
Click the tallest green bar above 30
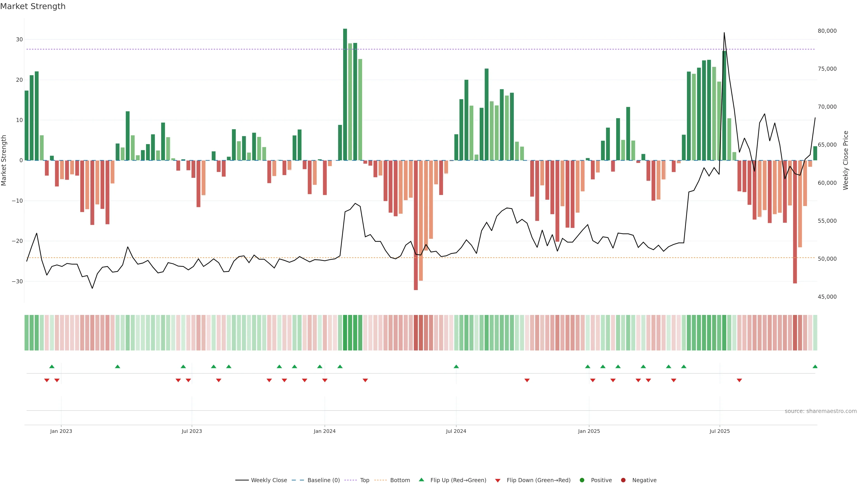coord(345,94)
